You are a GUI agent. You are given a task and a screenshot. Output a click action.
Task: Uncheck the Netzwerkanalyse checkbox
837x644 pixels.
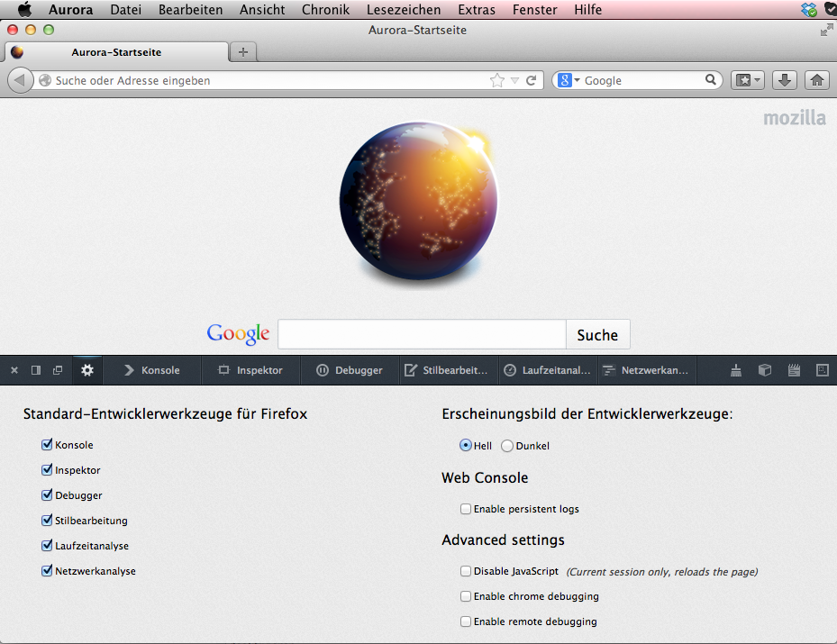point(47,571)
